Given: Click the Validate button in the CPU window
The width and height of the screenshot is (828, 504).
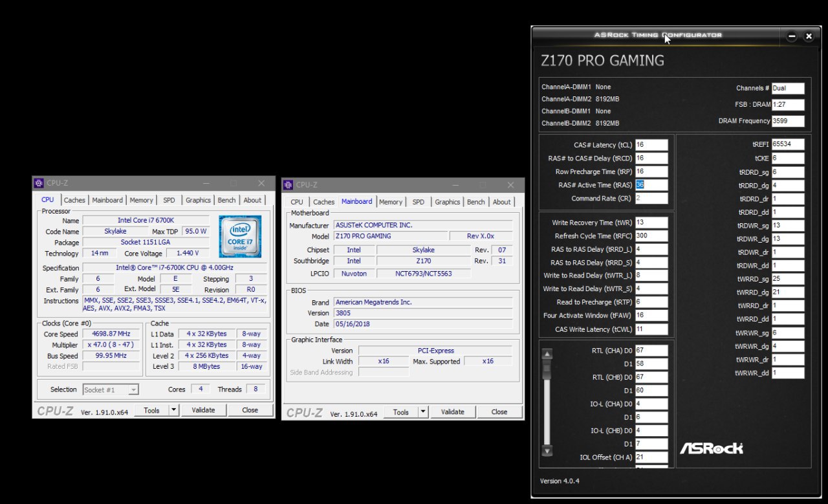Looking at the screenshot, I should [203, 410].
